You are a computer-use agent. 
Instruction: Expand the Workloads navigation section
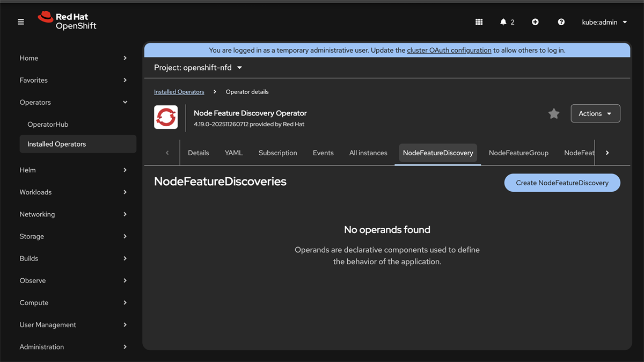coord(73,192)
